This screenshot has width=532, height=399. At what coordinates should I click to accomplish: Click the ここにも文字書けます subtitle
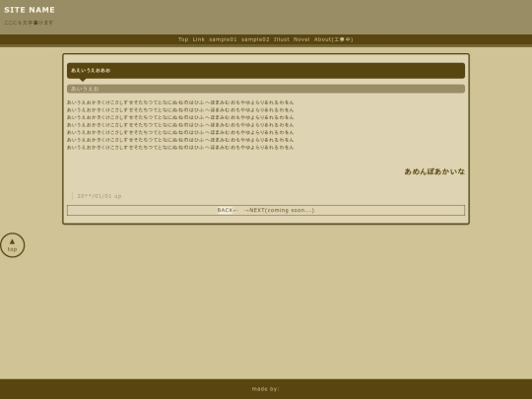pyautogui.click(x=29, y=23)
